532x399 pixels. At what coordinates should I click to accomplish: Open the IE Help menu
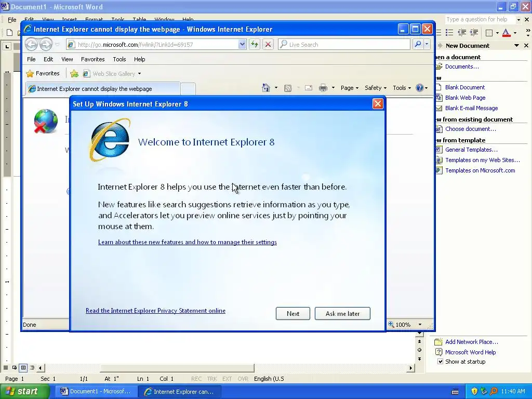(x=139, y=59)
